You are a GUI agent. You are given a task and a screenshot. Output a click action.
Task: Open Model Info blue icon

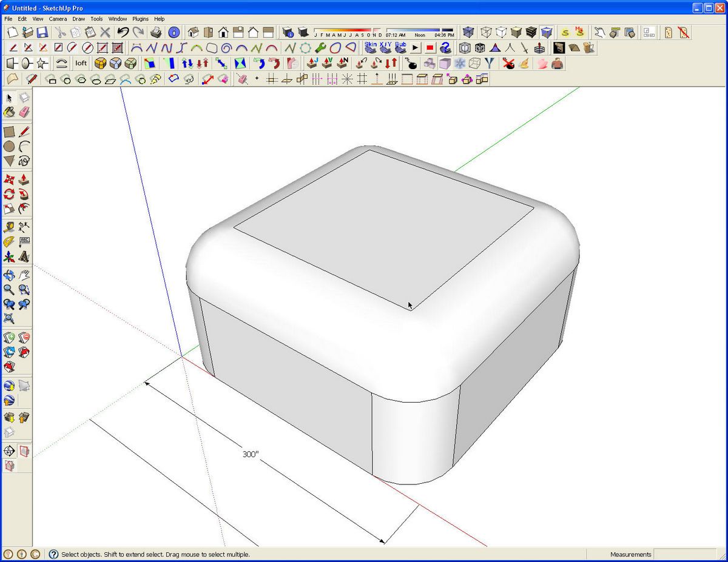[174, 32]
